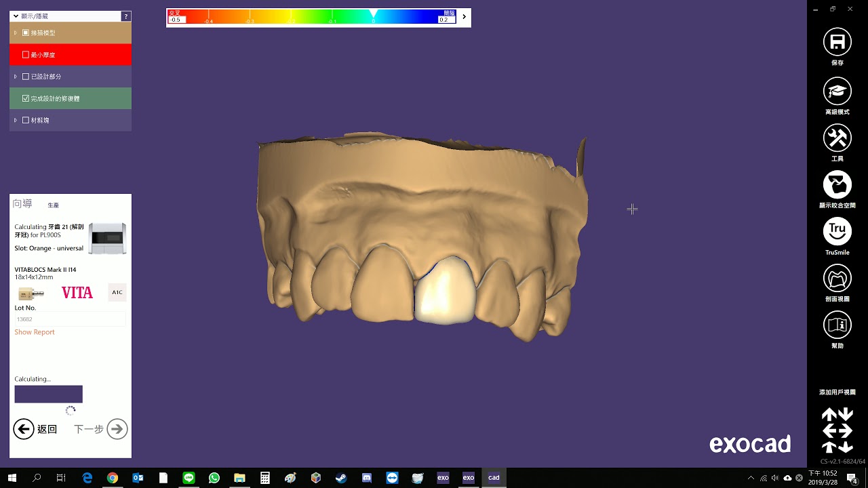Open Google Chrome from taskbar

click(113, 478)
